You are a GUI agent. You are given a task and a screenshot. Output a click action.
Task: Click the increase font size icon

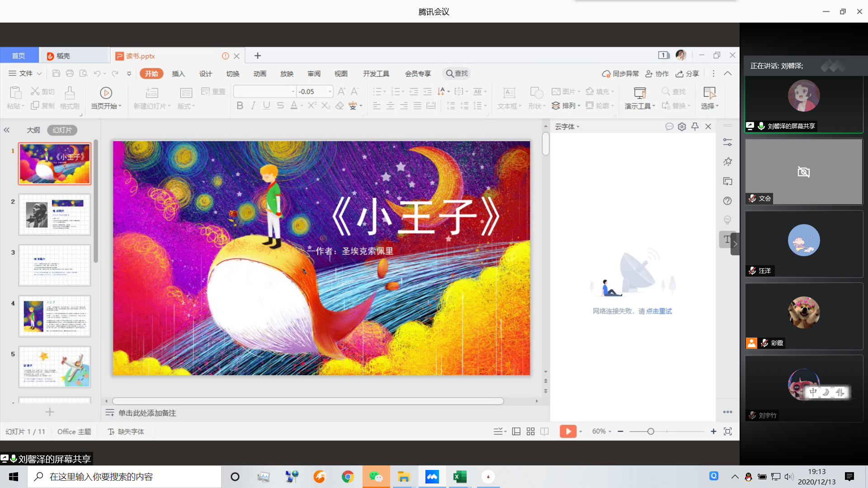coord(342,91)
